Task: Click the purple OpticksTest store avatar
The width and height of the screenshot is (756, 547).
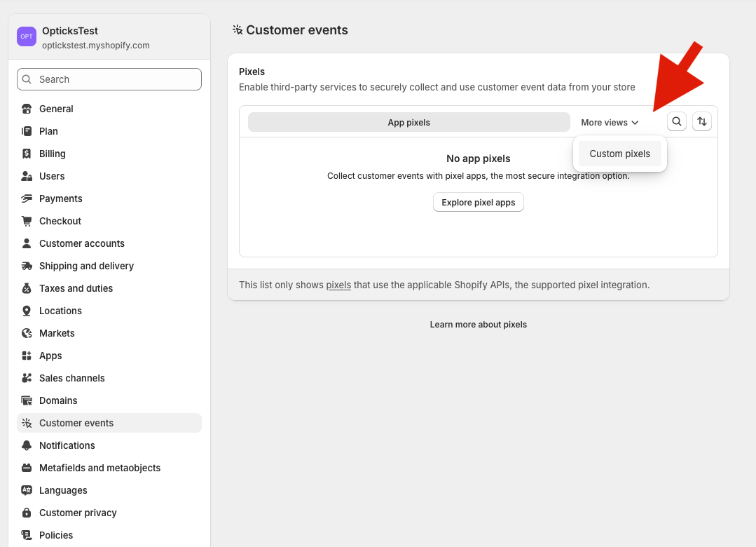Action: point(26,36)
